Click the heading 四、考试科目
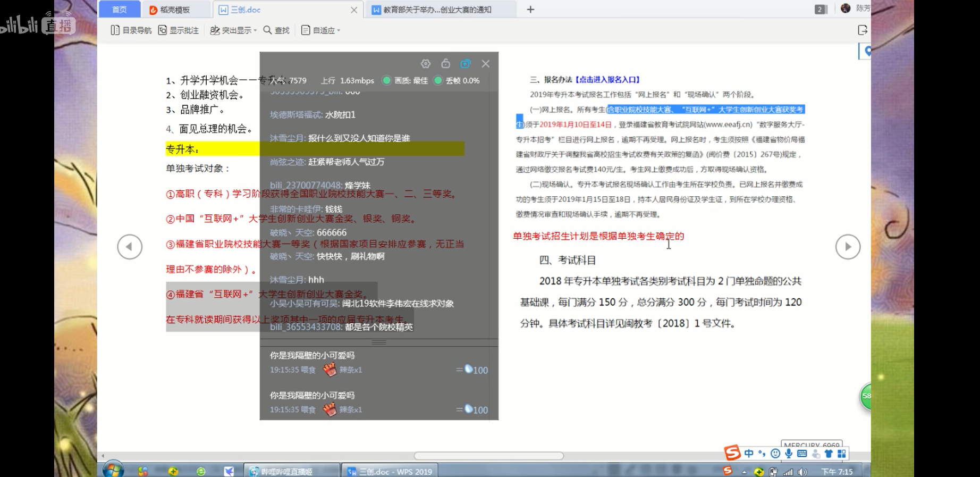 [x=568, y=260]
